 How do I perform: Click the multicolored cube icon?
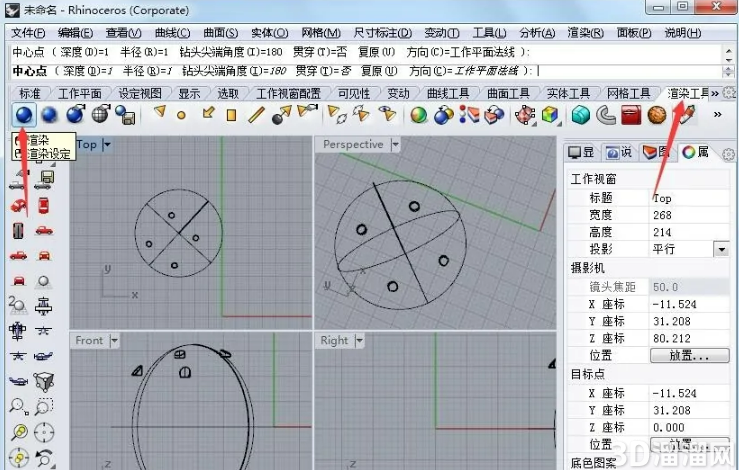(550, 115)
